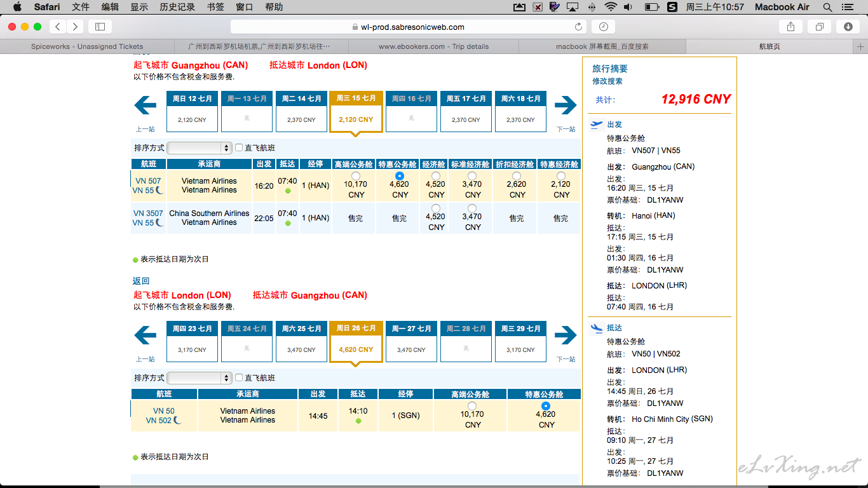Go to next outbound dates arrow

pyautogui.click(x=566, y=105)
